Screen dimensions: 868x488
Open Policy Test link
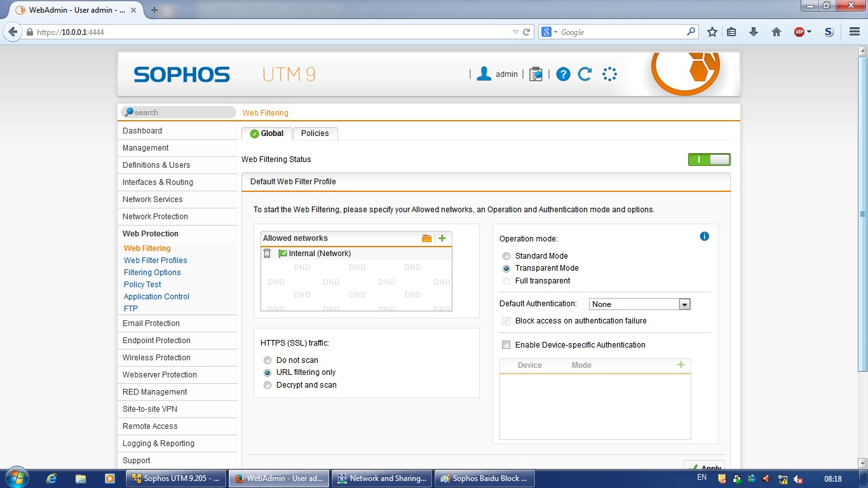[x=142, y=285]
